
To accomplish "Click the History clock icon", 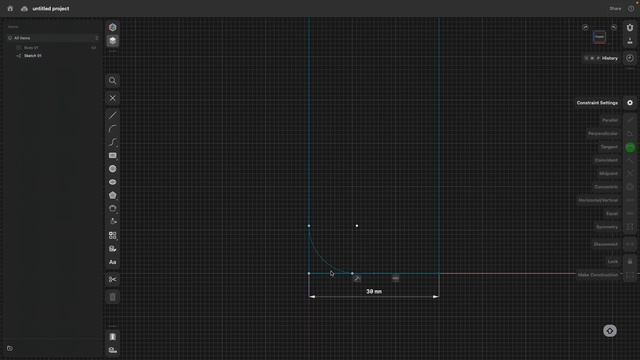I will click(630, 58).
